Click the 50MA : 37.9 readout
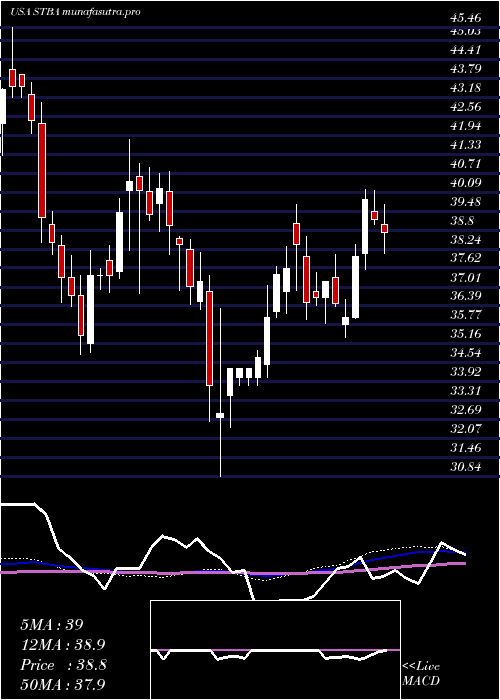The height and width of the screenshot is (700, 500). coord(63,684)
